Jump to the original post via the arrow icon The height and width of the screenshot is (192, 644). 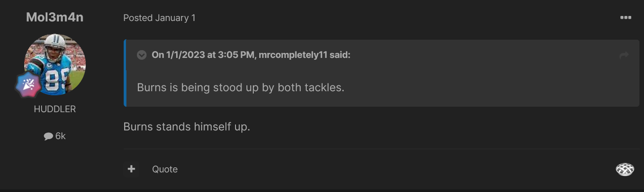pos(624,55)
